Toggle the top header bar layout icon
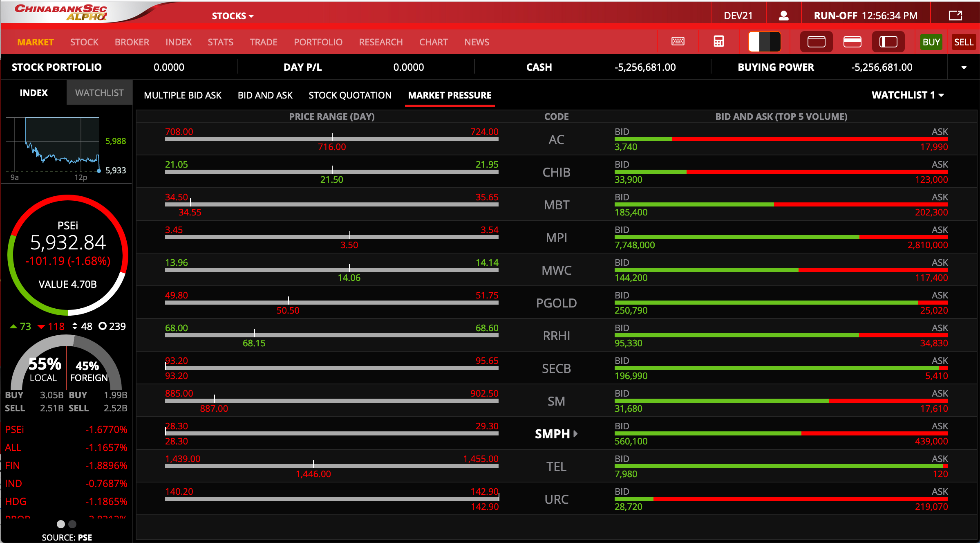Screen dimensions: 980x543 pos(816,42)
